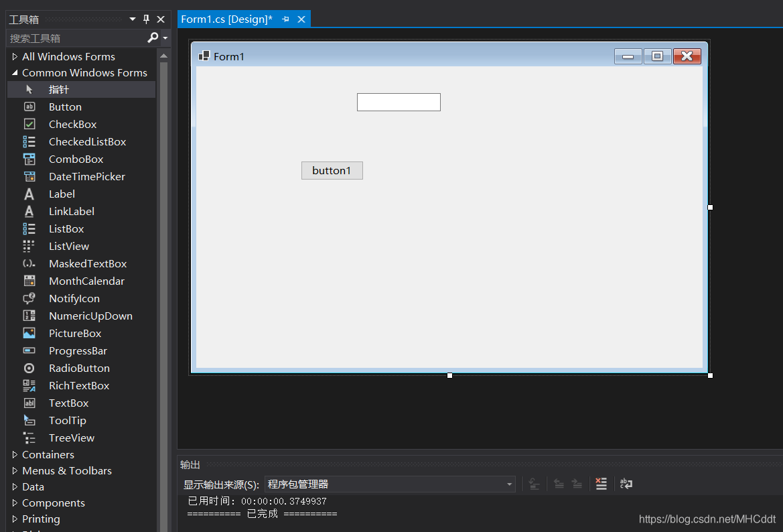Expand All Windows Forms group
The width and height of the screenshot is (783, 532).
tap(15, 56)
